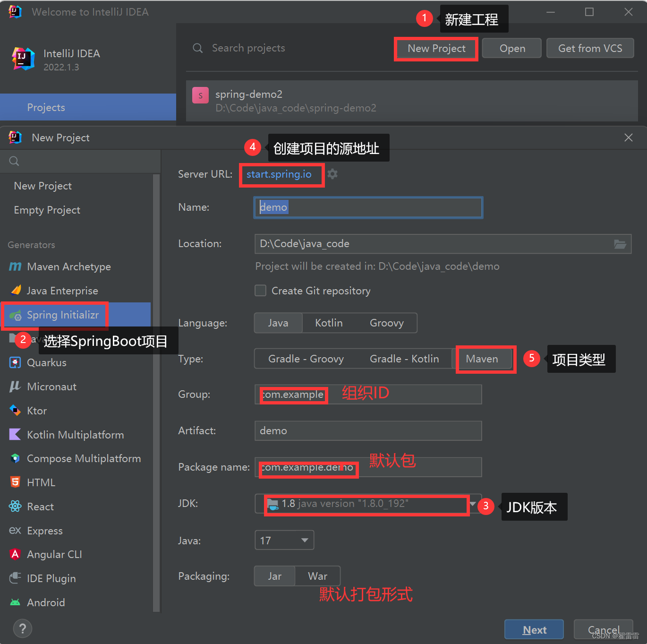Click the Maven Archetype generator icon
The image size is (647, 644).
click(x=15, y=266)
